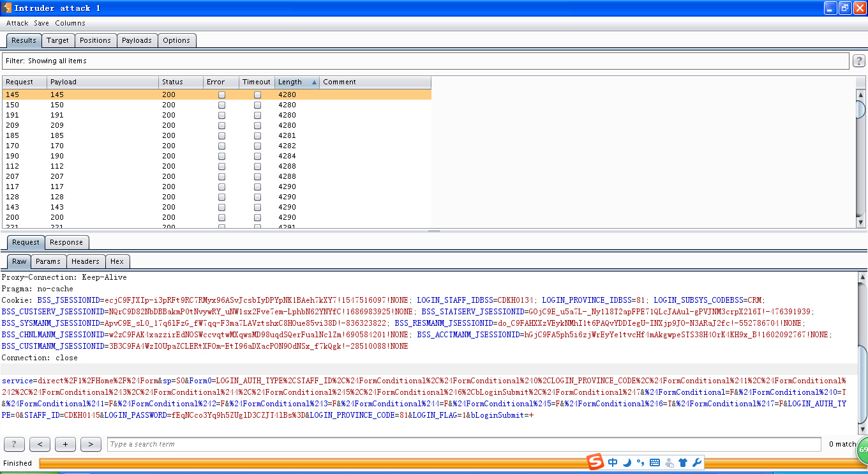The height and width of the screenshot is (474, 868).
Task: Open the Sogou skin shirt icon
Action: click(x=683, y=463)
